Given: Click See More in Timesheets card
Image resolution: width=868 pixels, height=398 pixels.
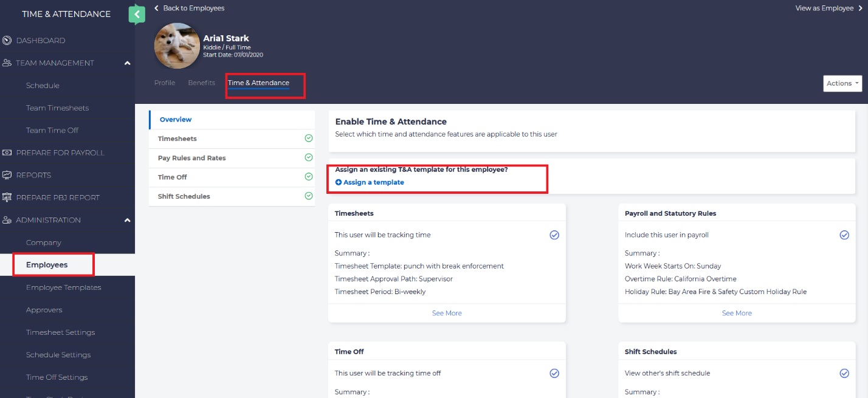Looking at the screenshot, I should (x=447, y=313).
